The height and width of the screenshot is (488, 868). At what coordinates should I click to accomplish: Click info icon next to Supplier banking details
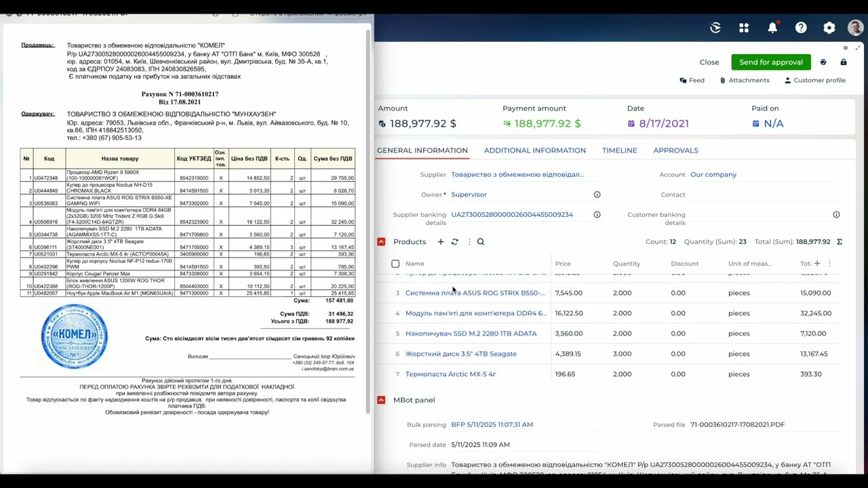tap(597, 215)
